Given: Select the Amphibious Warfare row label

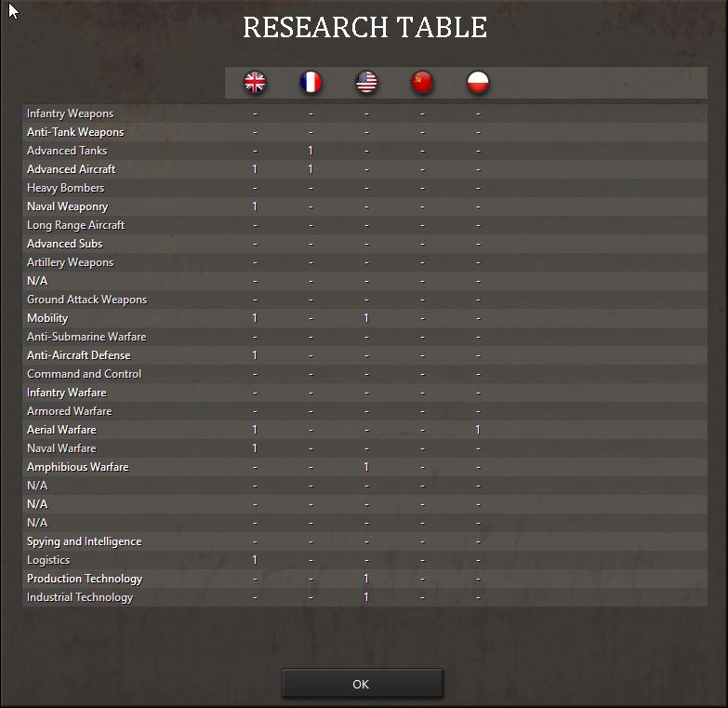Looking at the screenshot, I should pyautogui.click(x=77, y=467).
